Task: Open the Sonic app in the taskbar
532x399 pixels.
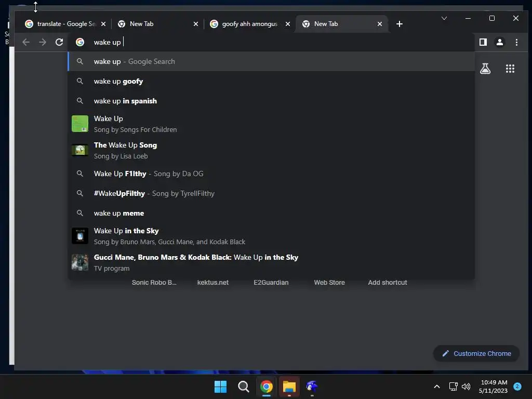Action: [312, 387]
